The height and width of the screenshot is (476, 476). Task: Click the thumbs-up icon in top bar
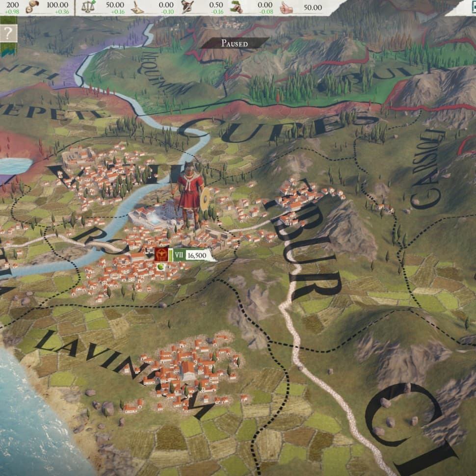pyautogui.click(x=287, y=7)
